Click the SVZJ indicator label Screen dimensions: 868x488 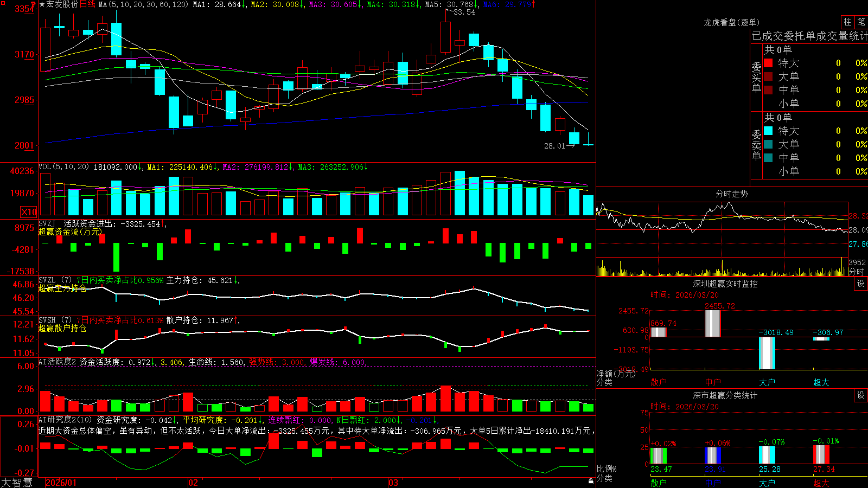coord(47,223)
